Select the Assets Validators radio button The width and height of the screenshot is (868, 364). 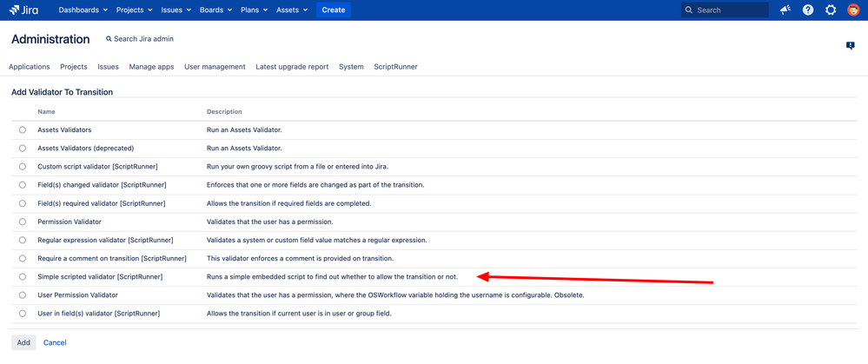point(22,130)
